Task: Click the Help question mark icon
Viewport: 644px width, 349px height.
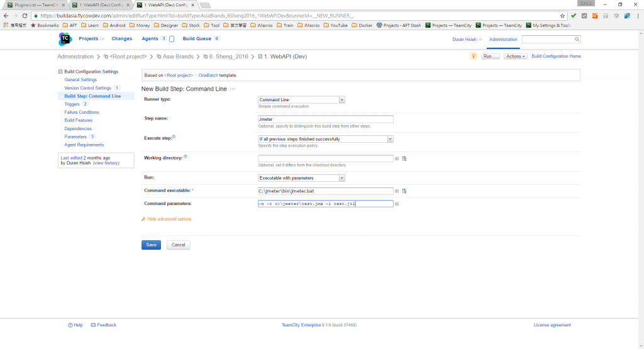Action: (x=70, y=325)
